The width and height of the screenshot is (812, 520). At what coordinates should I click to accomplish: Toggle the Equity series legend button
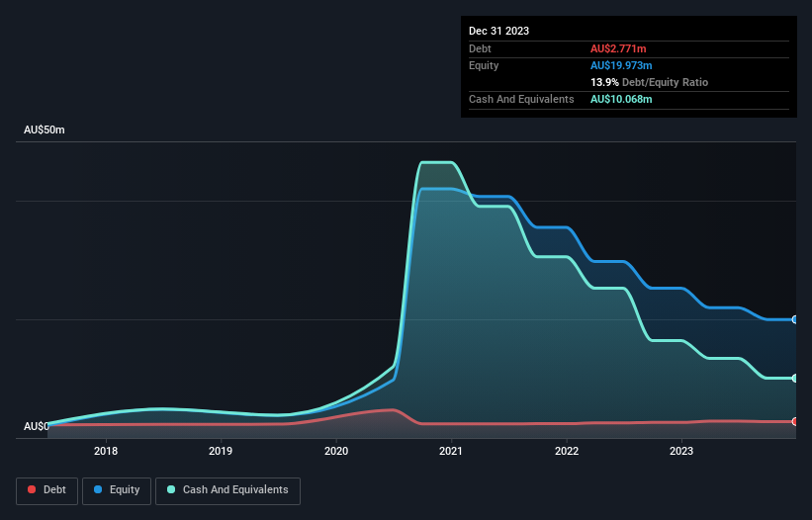click(117, 490)
